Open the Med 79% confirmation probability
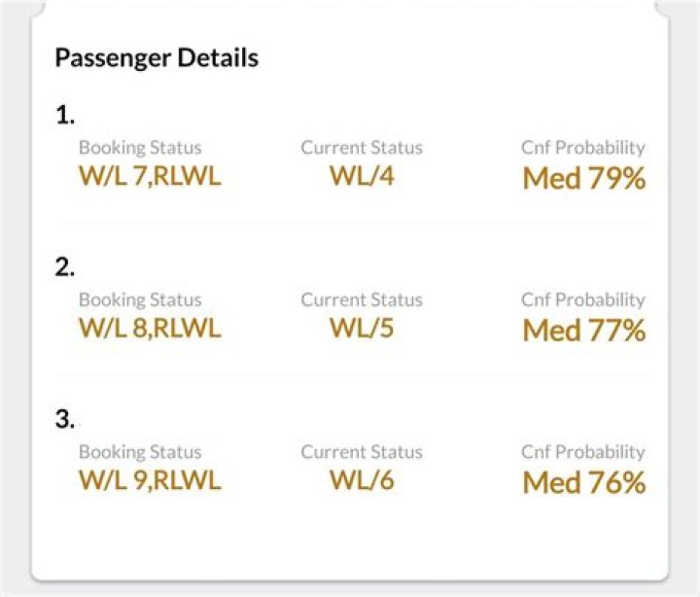700x597 pixels. [x=584, y=178]
